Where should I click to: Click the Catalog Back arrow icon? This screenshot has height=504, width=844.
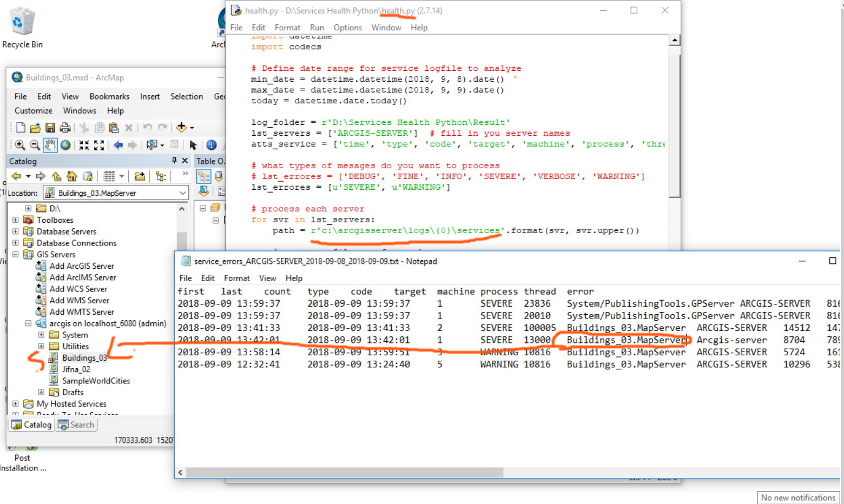[17, 176]
